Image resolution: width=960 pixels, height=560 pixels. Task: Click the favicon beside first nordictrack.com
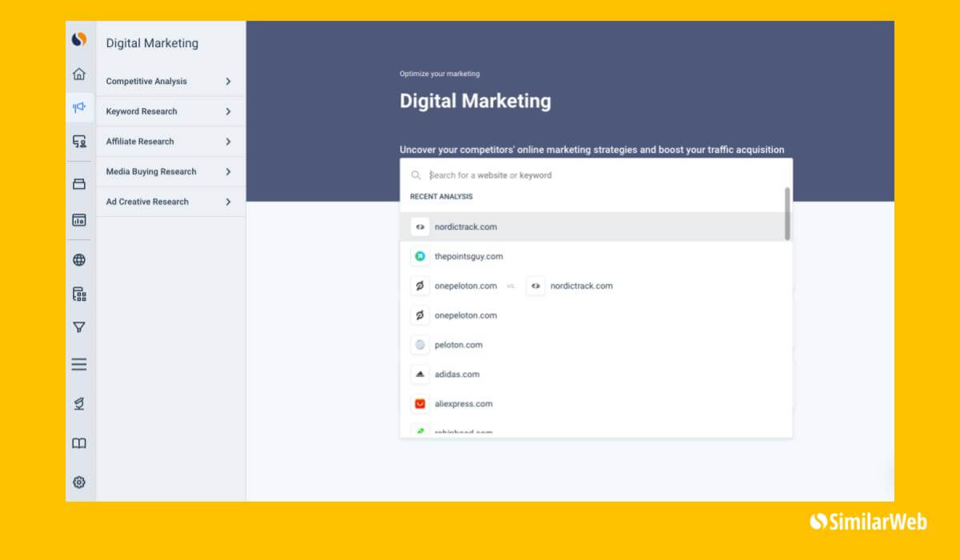coord(420,226)
